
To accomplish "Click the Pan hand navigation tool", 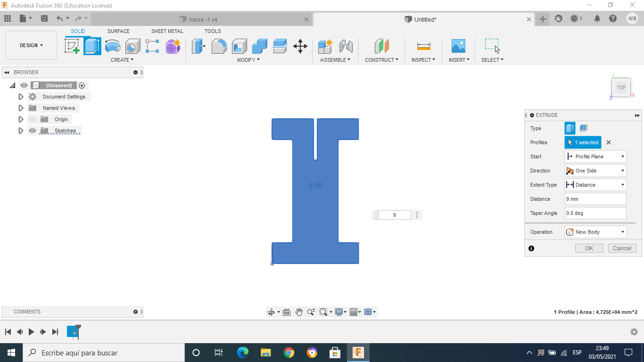I will [x=299, y=312].
